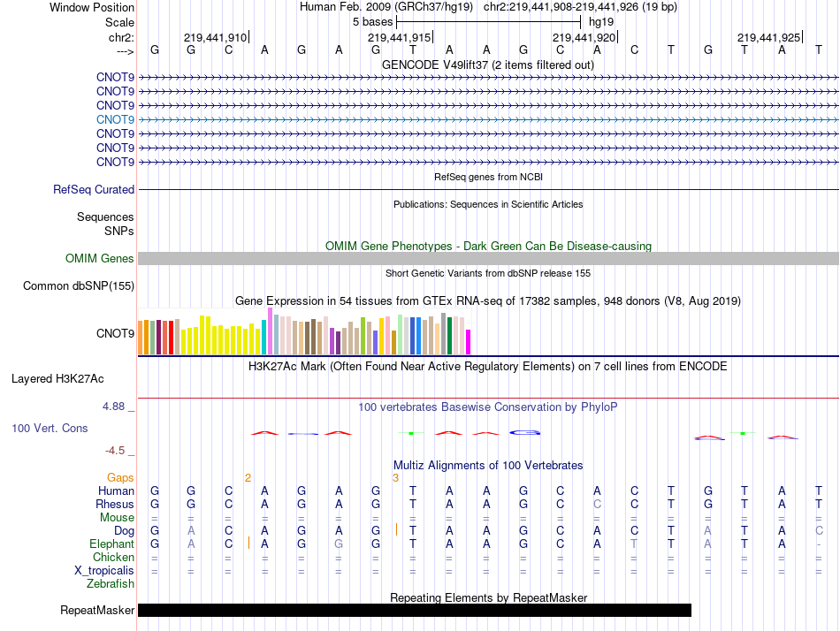The width and height of the screenshot is (840, 631).
Task: Open the 100 vertebrates Basewise Conservation by PhyloP title
Action: coord(488,407)
